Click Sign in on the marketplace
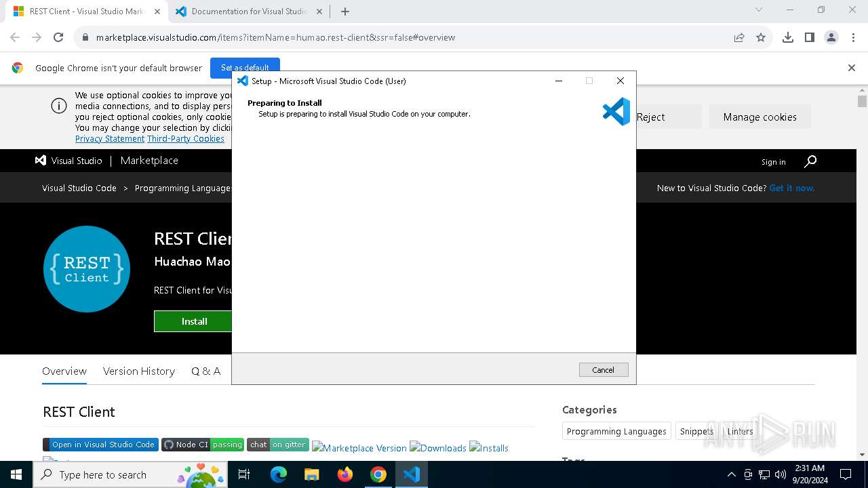The image size is (868, 488). (773, 162)
